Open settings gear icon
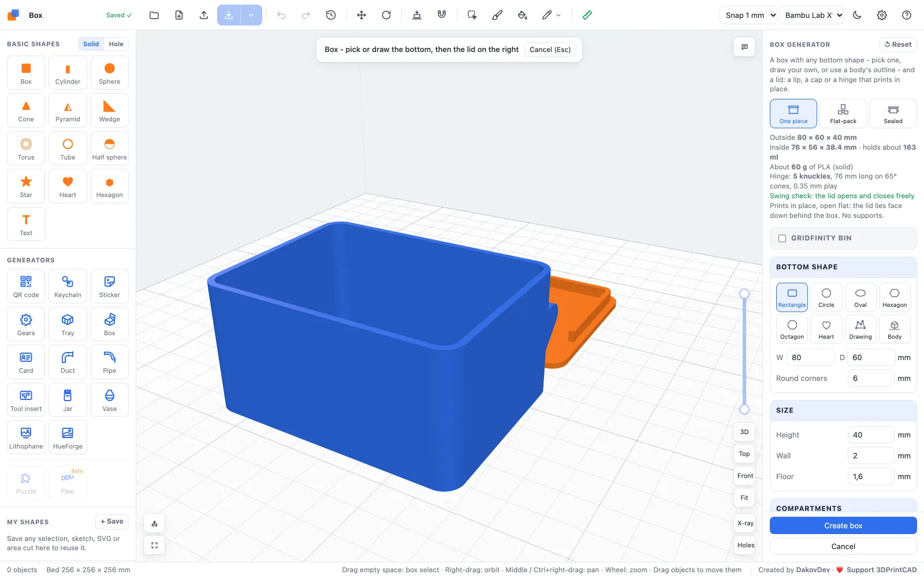Viewport: 924px width, 578px height. coord(882,15)
